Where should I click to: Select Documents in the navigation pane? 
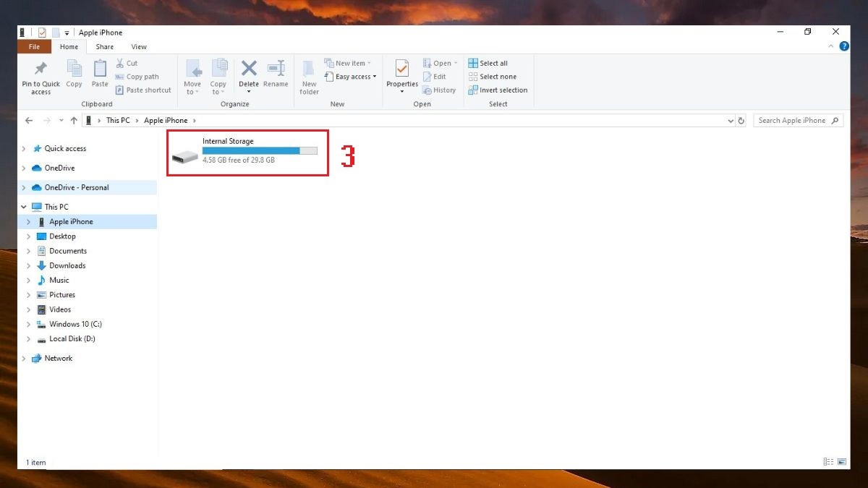68,251
